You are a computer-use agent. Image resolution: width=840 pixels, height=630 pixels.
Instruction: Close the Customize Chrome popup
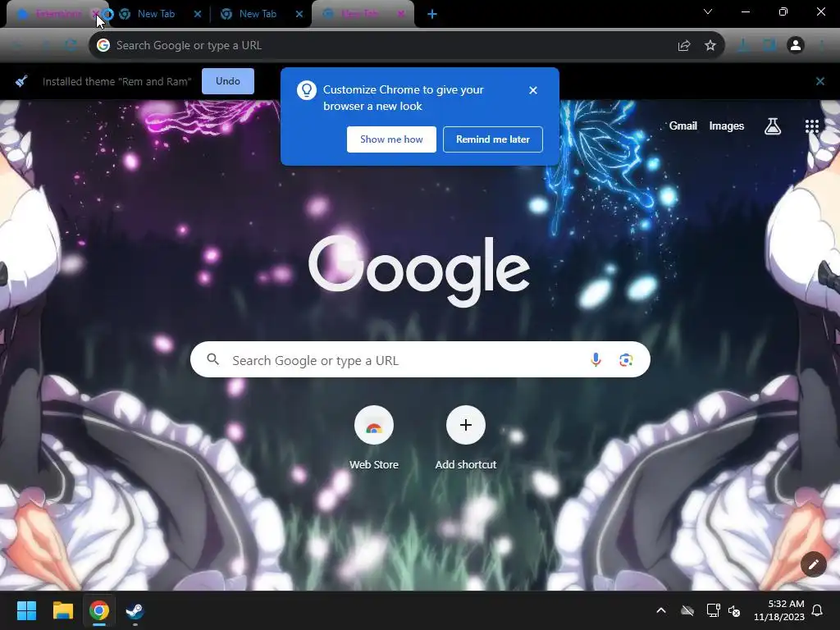pos(533,90)
